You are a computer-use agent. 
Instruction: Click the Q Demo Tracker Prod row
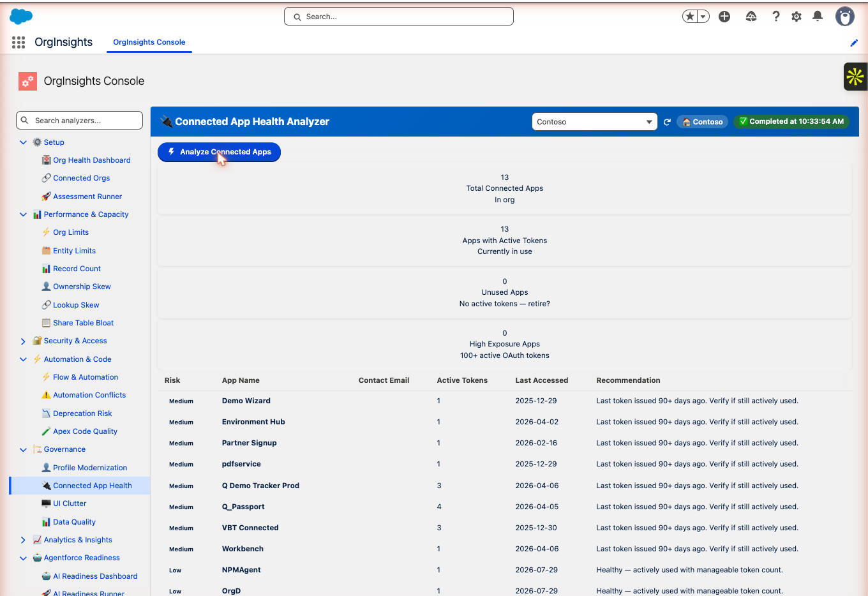pyautogui.click(x=504, y=486)
